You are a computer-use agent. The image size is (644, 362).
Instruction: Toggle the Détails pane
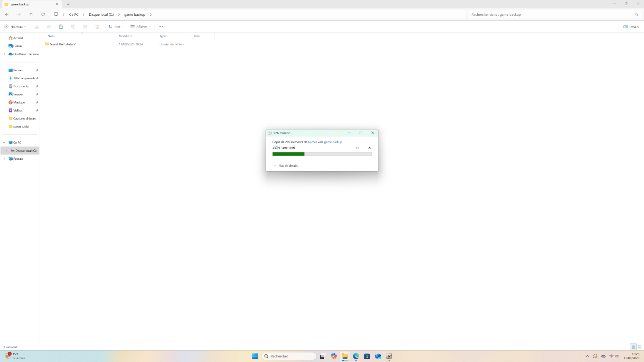pyautogui.click(x=631, y=27)
